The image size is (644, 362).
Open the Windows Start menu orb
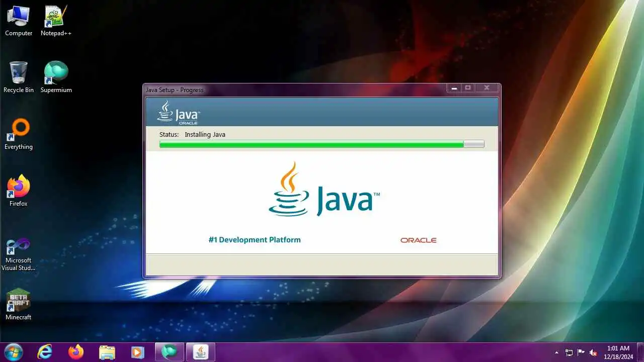pyautogui.click(x=14, y=352)
